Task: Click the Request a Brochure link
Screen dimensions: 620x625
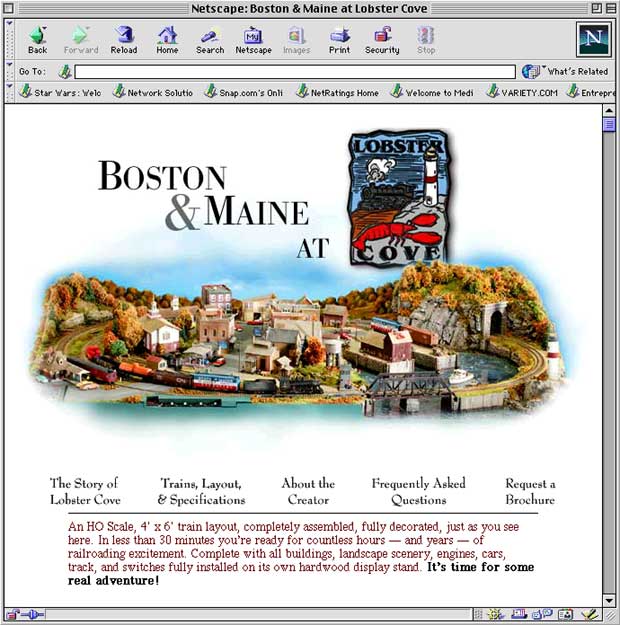Action: click(530, 491)
